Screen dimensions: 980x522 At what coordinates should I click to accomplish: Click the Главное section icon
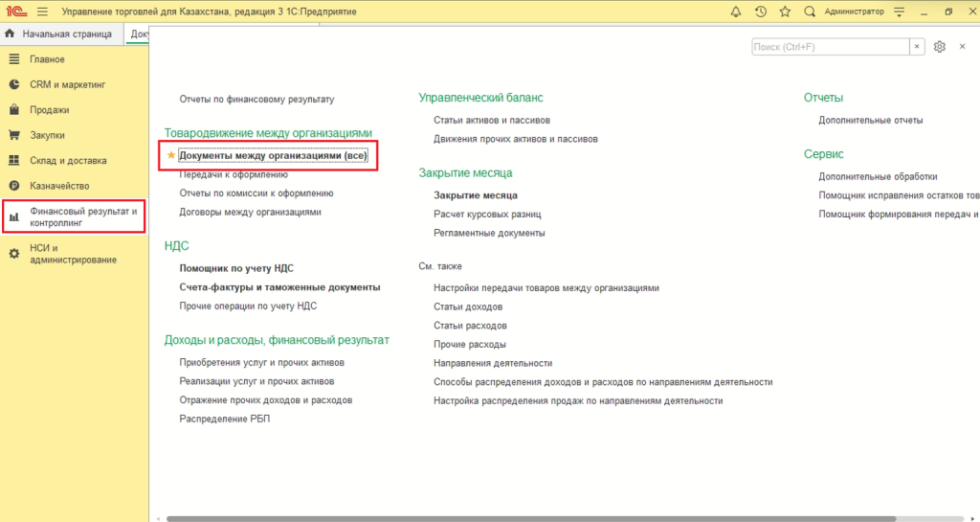click(13, 59)
